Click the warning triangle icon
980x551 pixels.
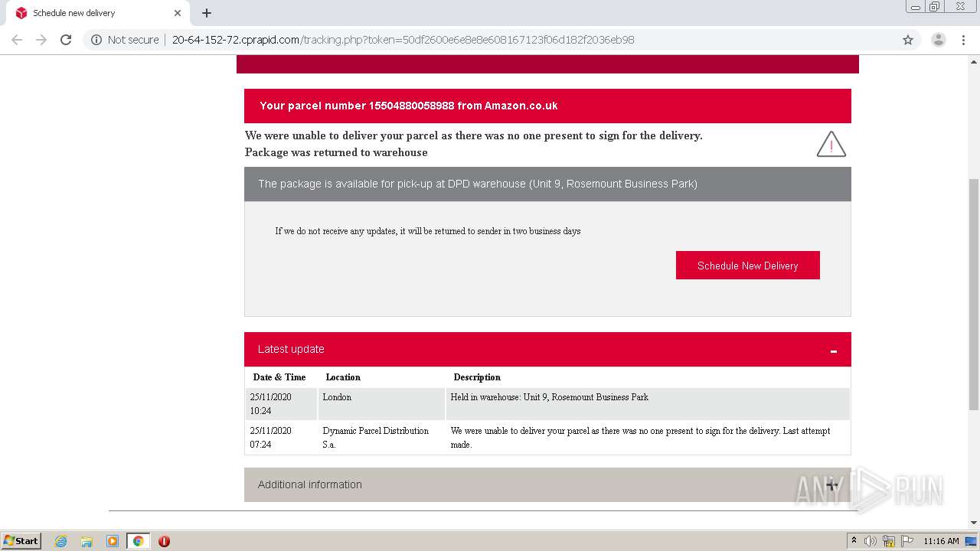pos(831,144)
